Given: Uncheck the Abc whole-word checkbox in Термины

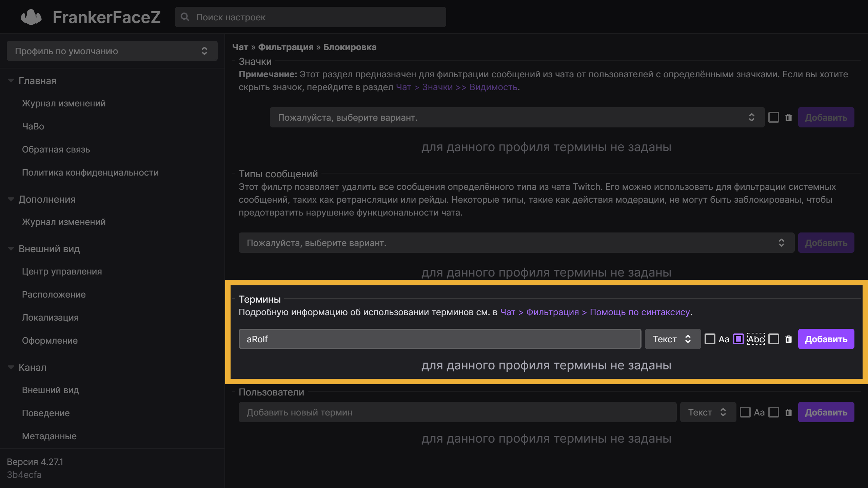Looking at the screenshot, I should click(x=738, y=339).
